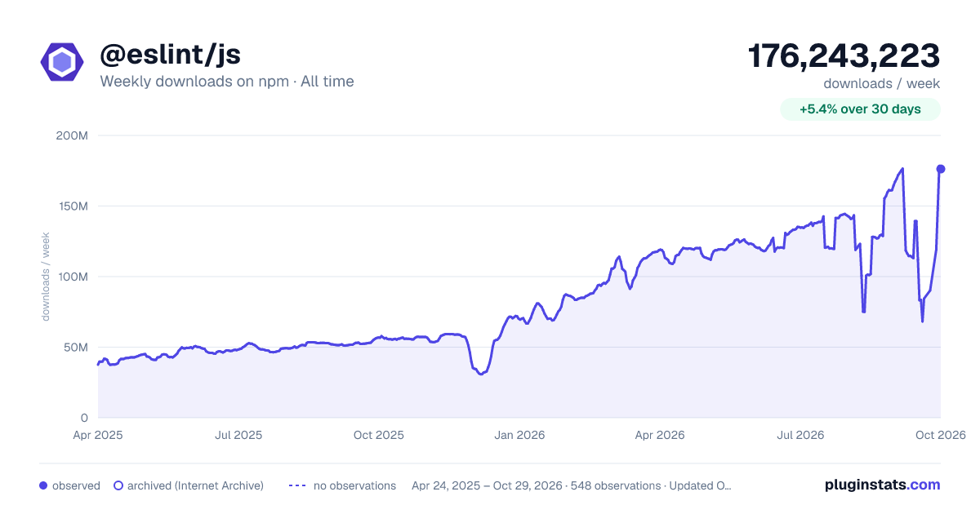
Task: Click the dashed 'no observations' legend line
Action: pos(297,485)
